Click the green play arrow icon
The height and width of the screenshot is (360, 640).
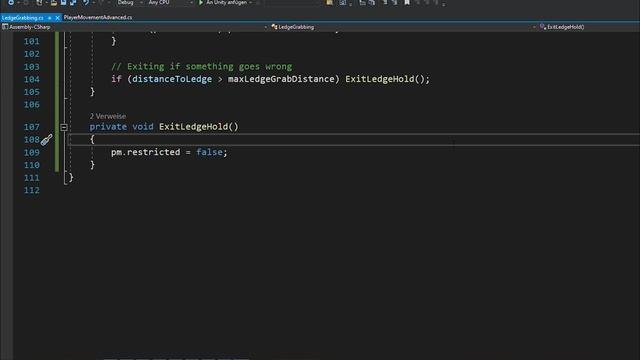pos(201,2)
